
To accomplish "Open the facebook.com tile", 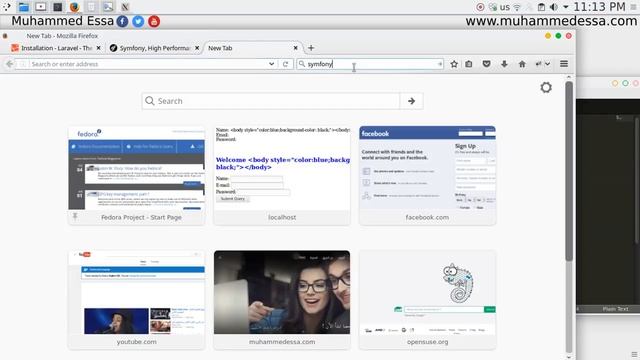I will [427, 176].
